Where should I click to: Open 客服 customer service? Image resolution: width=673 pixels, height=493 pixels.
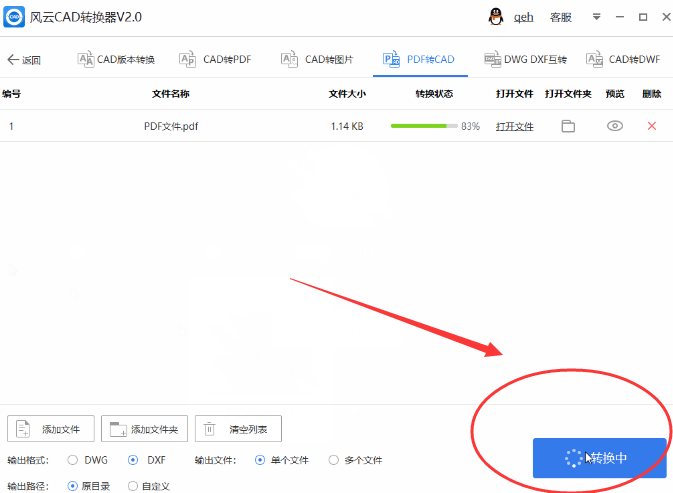click(561, 17)
